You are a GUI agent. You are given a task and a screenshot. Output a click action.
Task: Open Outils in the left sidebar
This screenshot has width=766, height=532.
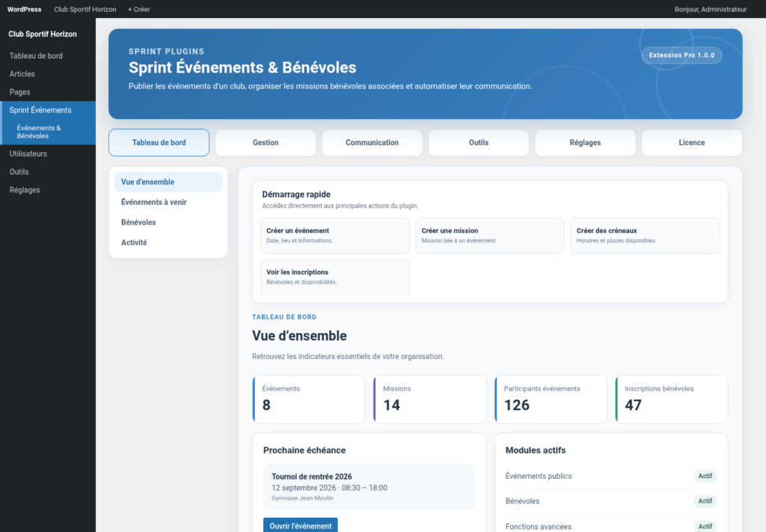48,171
